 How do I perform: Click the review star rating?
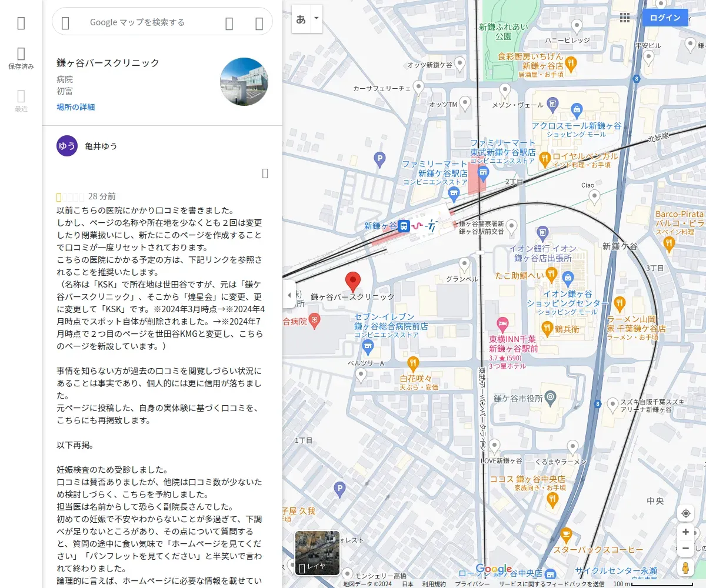click(x=71, y=197)
